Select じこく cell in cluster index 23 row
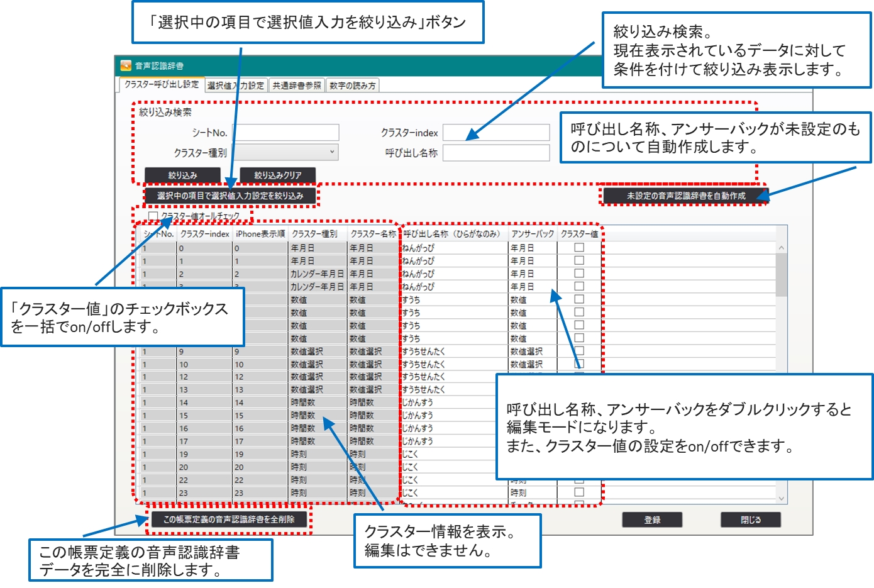The image size is (874, 588). [x=454, y=493]
